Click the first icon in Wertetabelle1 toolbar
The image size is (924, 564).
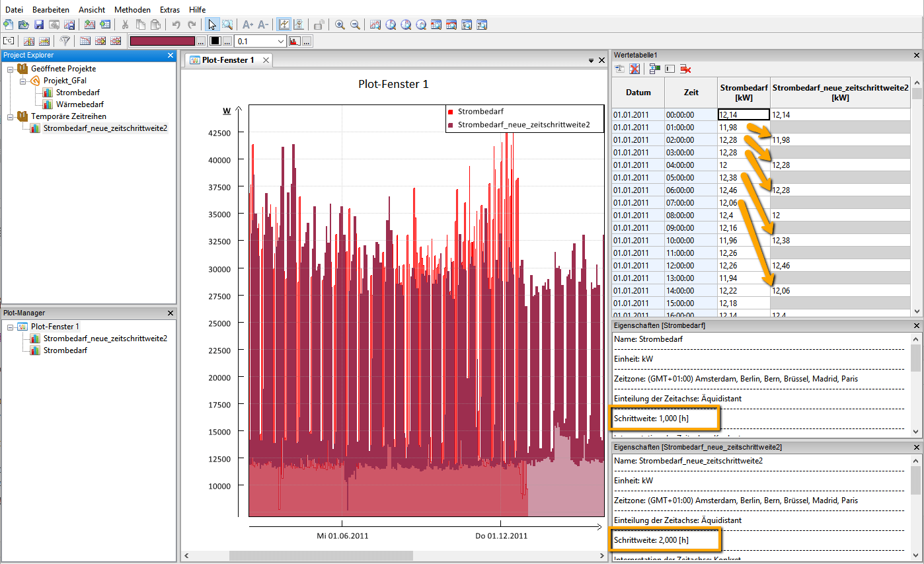click(x=620, y=69)
